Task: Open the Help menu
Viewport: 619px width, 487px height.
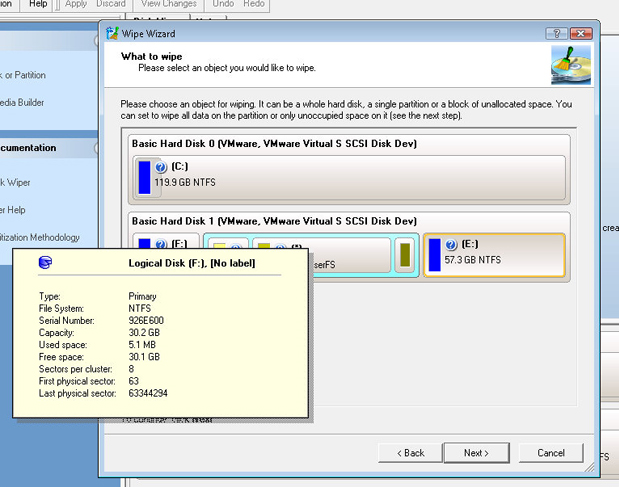Action: 38,4
